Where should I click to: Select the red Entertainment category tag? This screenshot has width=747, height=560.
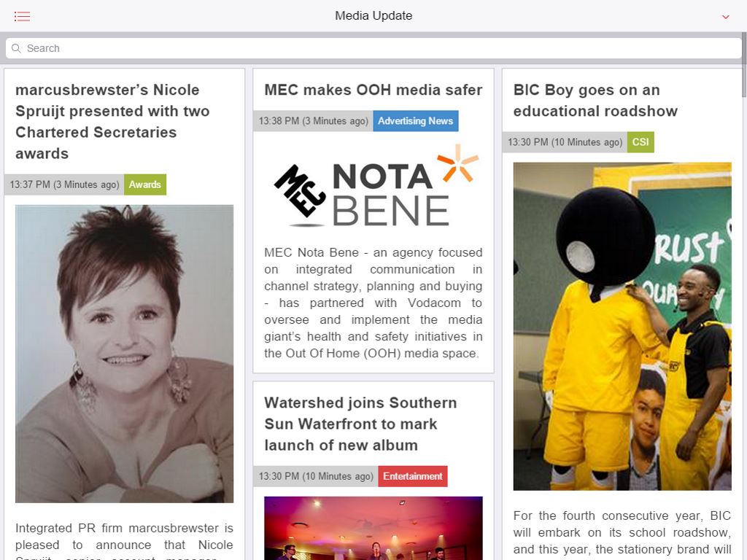coord(413,476)
